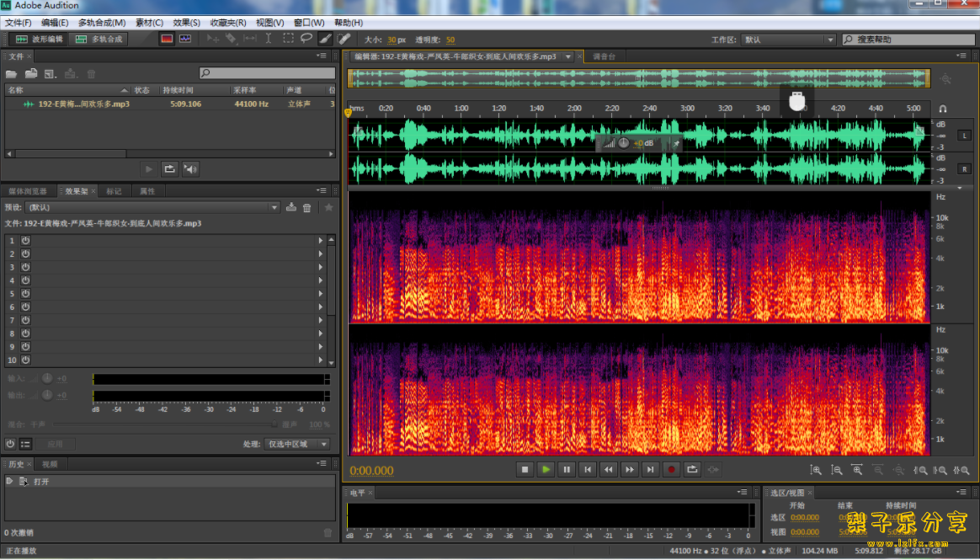Move playhead to next marker
This screenshot has height=560, width=980.
click(x=651, y=469)
